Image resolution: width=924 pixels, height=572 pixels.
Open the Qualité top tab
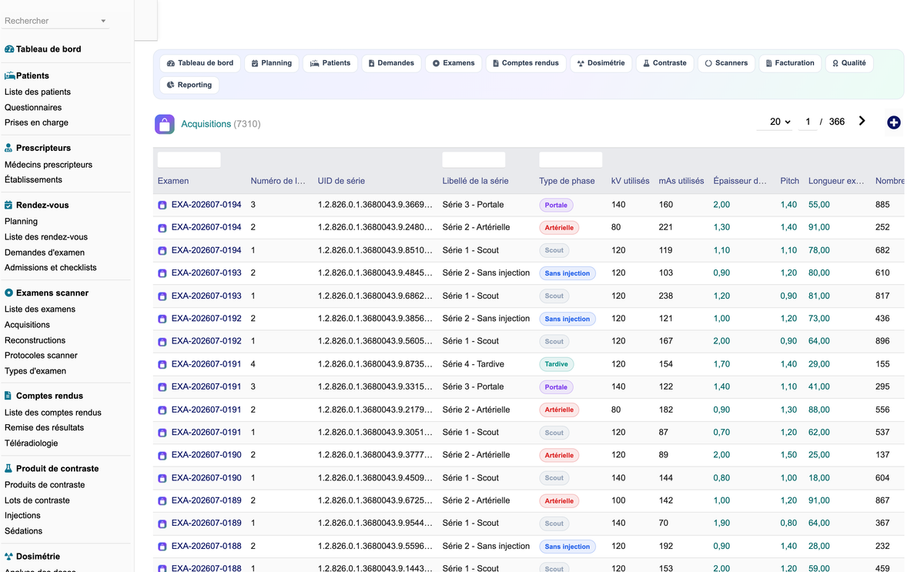click(x=849, y=63)
